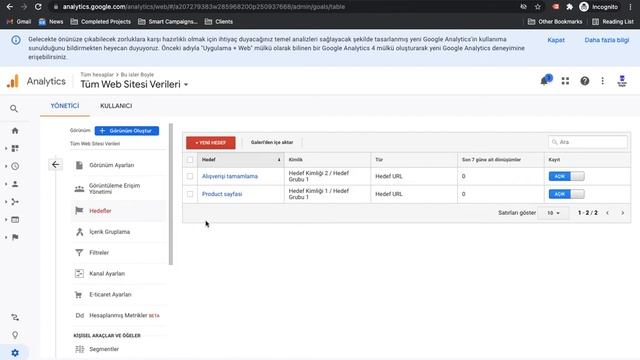Image resolution: width=640 pixels, height=360 pixels.
Task: Expand the Realtime section arrow in sidebar
Action: coord(6,166)
